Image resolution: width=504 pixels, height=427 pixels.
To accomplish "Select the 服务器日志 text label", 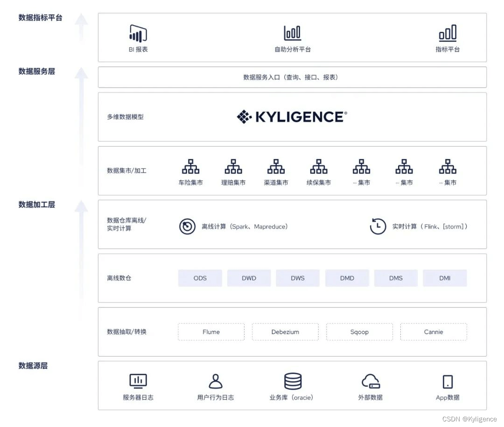I will [138, 398].
